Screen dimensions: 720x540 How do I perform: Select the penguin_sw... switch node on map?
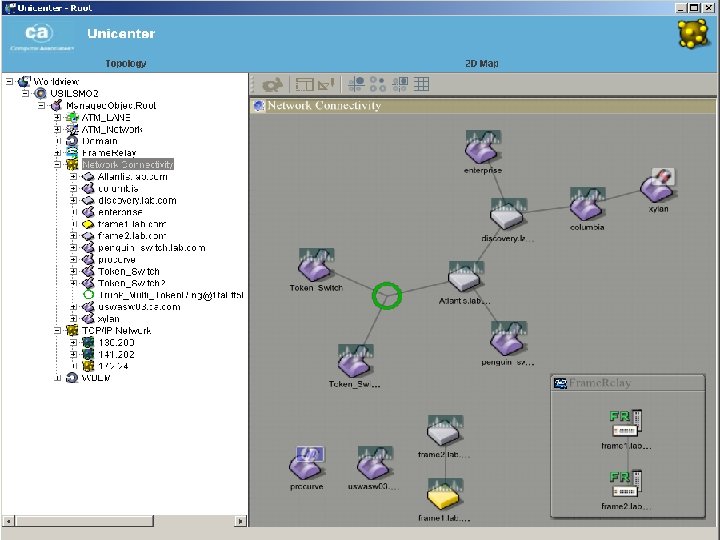[508, 339]
